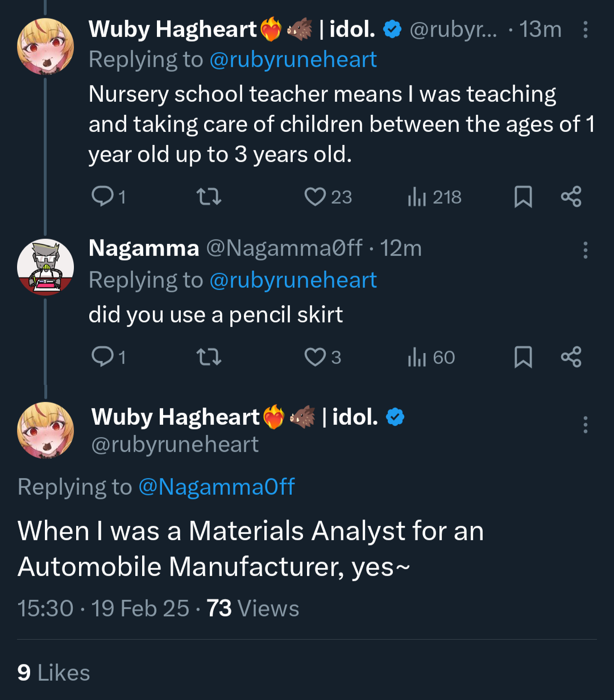Open Wuby Hagheart's avatar on main tweet

(45, 430)
